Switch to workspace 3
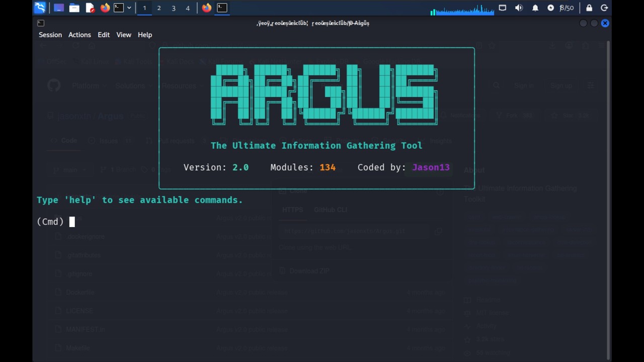Screen dimensions: 644x362 tap(174, 8)
